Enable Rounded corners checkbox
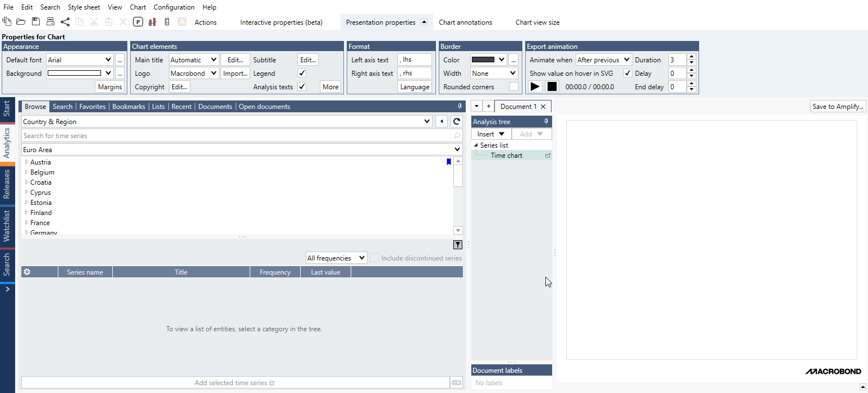The width and height of the screenshot is (868, 393). tap(513, 87)
